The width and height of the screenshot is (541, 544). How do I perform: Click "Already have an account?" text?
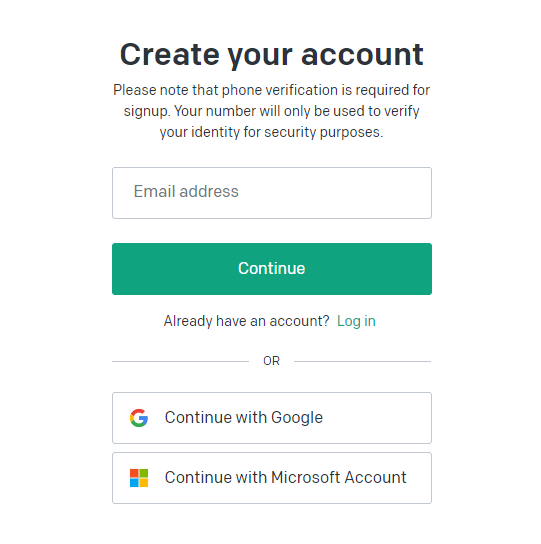(246, 321)
